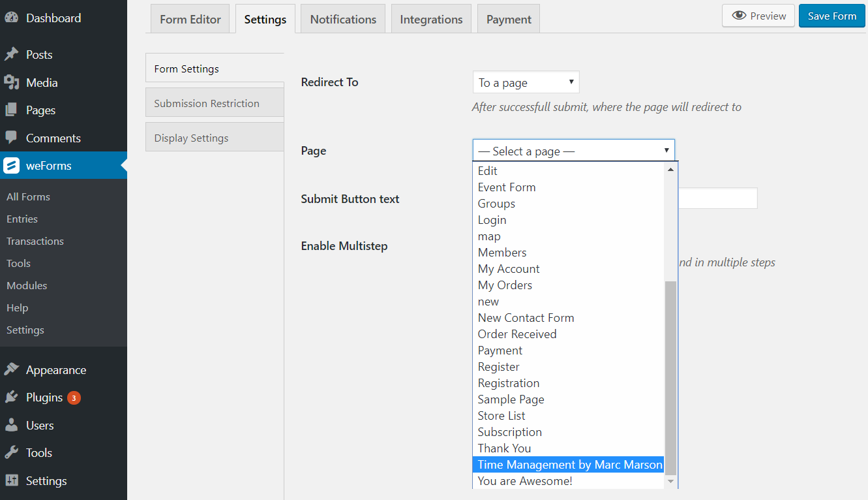868x500 pixels.
Task: Click the weForms logo icon
Action: click(x=11, y=166)
